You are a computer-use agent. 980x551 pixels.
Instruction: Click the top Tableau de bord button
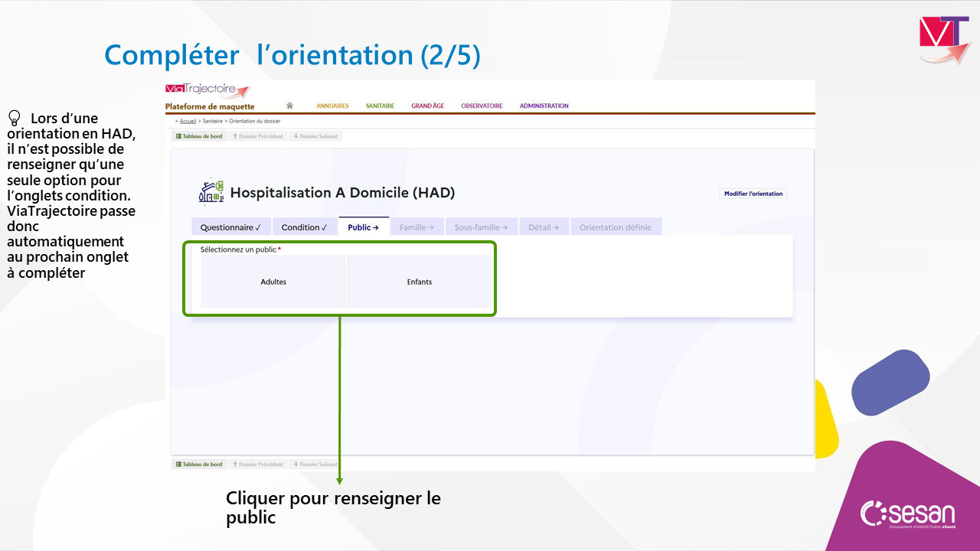click(x=199, y=136)
